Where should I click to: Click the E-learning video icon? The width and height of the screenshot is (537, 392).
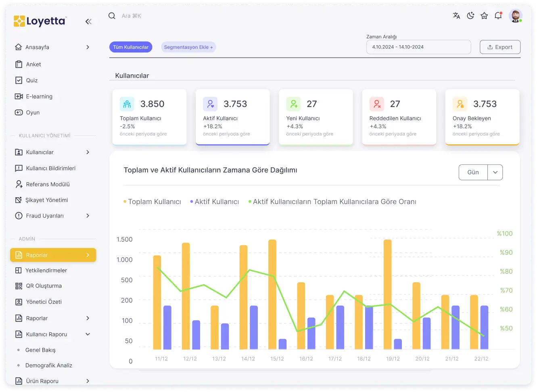19,96
